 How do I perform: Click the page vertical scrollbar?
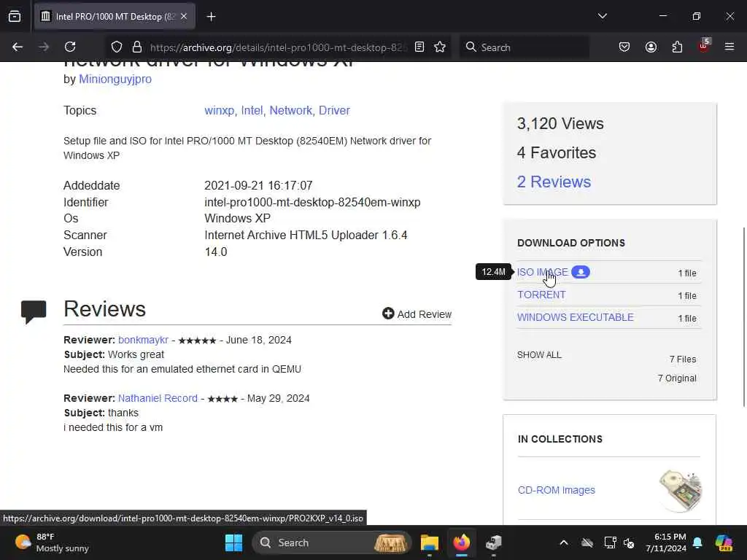click(x=743, y=318)
